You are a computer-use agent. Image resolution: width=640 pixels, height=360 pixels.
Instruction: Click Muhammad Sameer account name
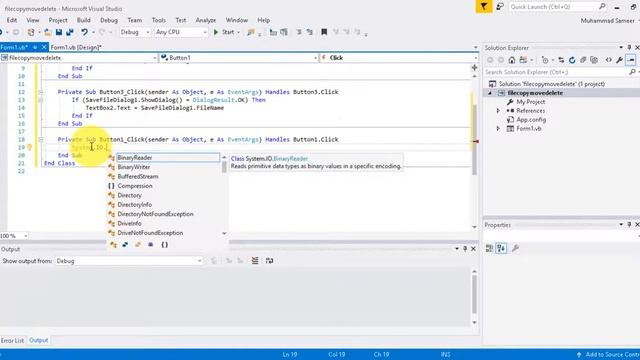(607, 20)
